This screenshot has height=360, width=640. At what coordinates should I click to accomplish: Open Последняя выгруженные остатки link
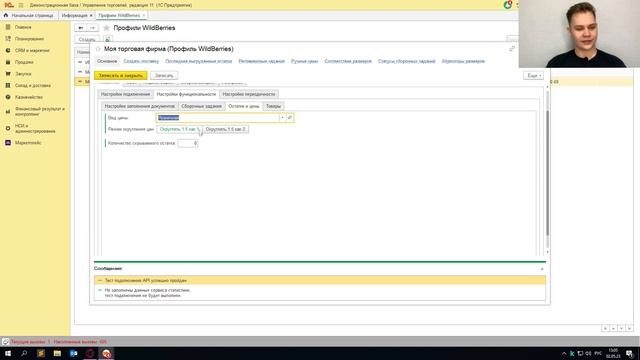(x=198, y=61)
